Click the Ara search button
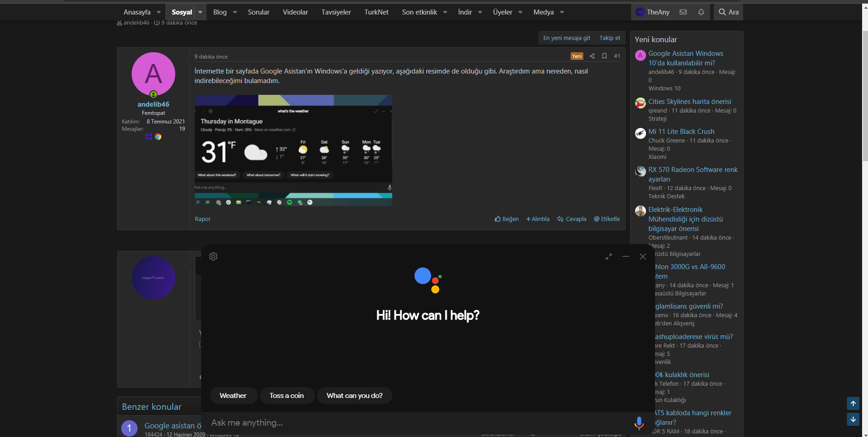 [729, 12]
